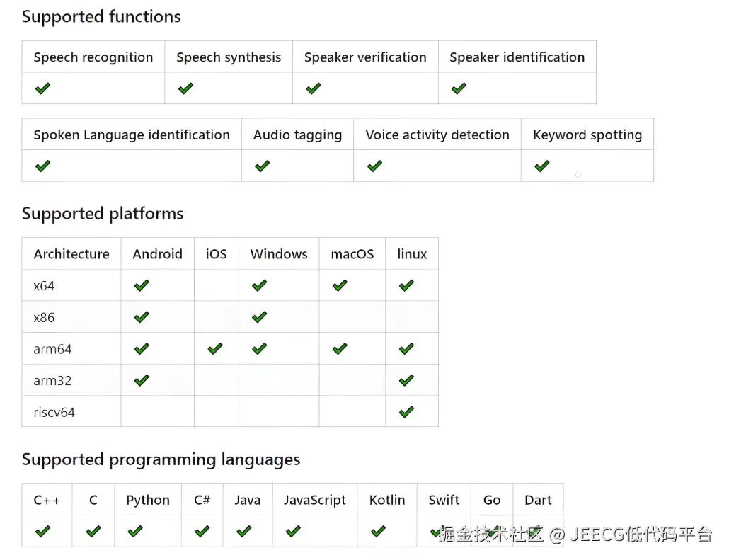This screenshot has width=729, height=560.
Task: Click the checkmark under C++
Action: pyautogui.click(x=42, y=531)
